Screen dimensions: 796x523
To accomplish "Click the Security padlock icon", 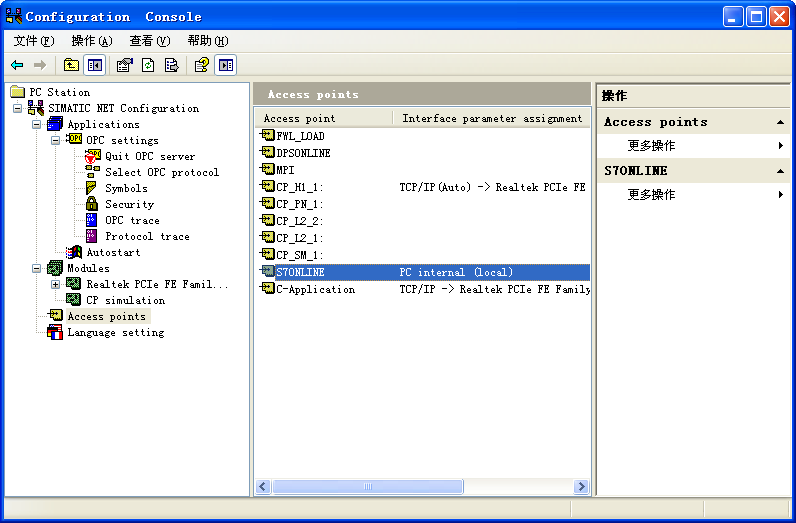I will 92,204.
